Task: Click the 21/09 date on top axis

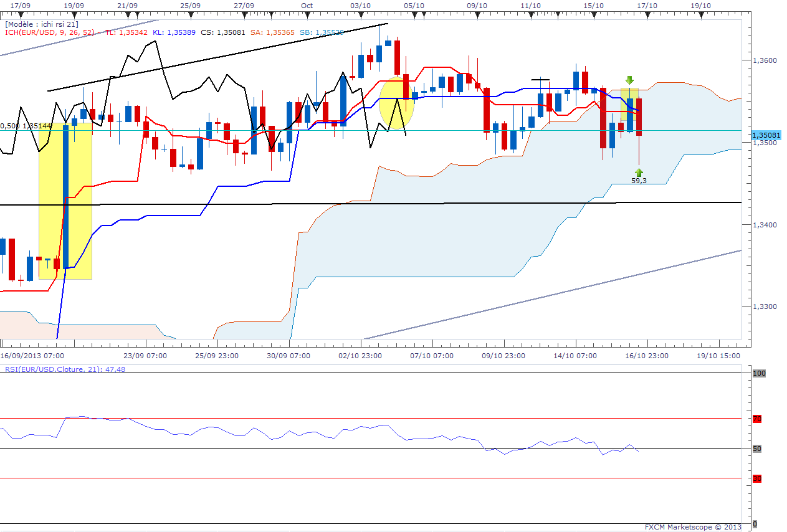Action: pyautogui.click(x=128, y=5)
